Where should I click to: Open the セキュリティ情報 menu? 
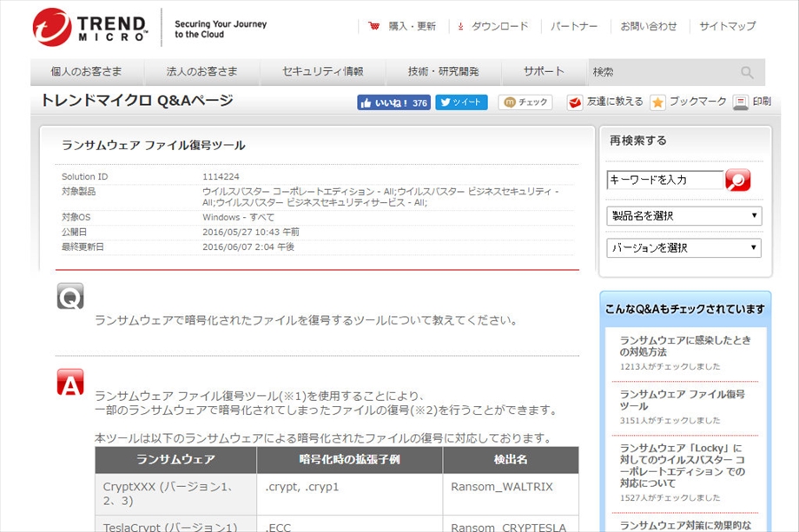tap(323, 72)
